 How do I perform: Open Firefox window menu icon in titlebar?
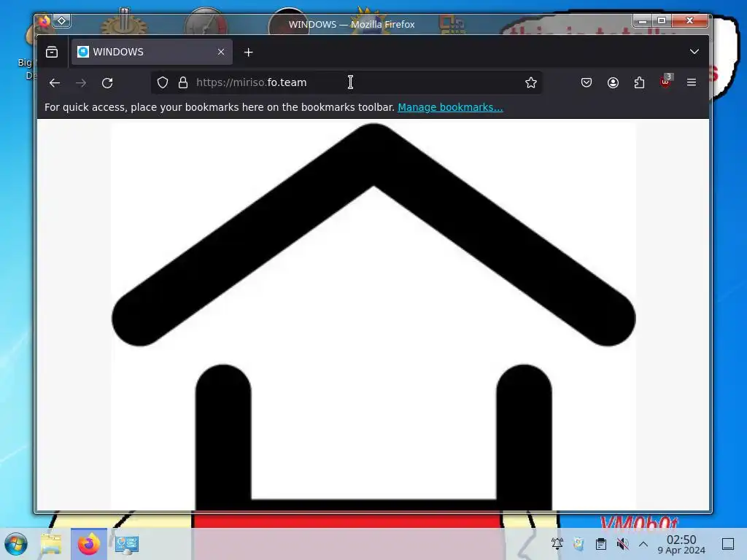[x=44, y=21]
